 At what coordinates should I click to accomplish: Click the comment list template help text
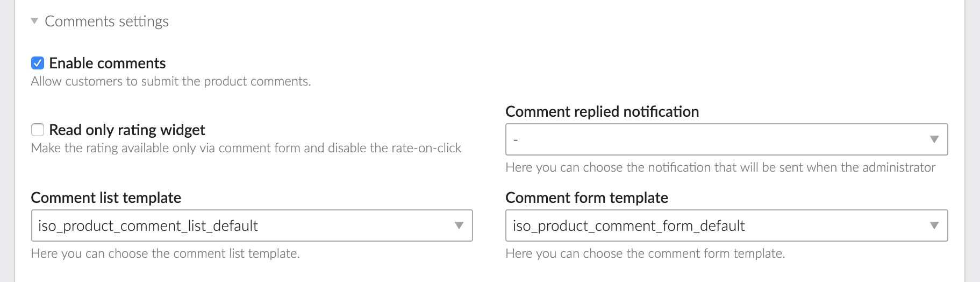coord(165,253)
